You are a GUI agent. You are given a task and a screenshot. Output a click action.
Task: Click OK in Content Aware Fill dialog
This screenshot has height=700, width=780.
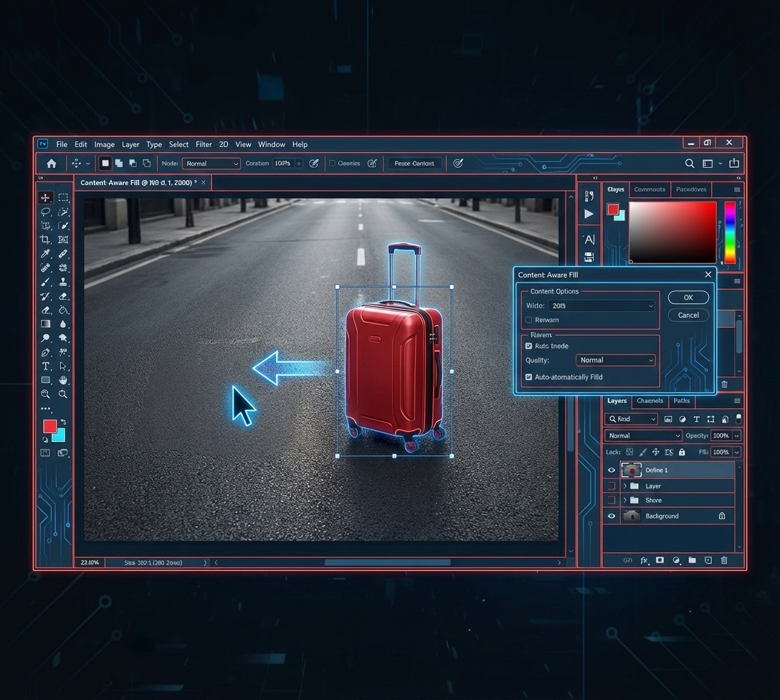coord(688,298)
